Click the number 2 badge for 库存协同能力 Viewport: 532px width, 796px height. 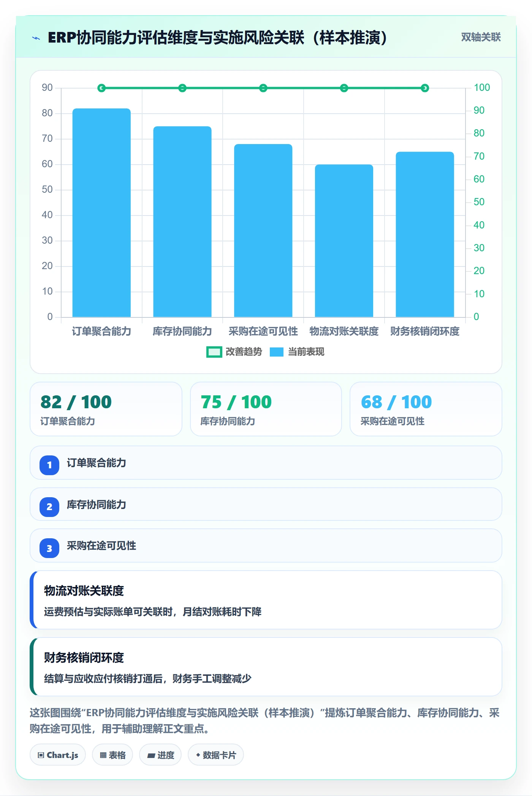(x=49, y=507)
